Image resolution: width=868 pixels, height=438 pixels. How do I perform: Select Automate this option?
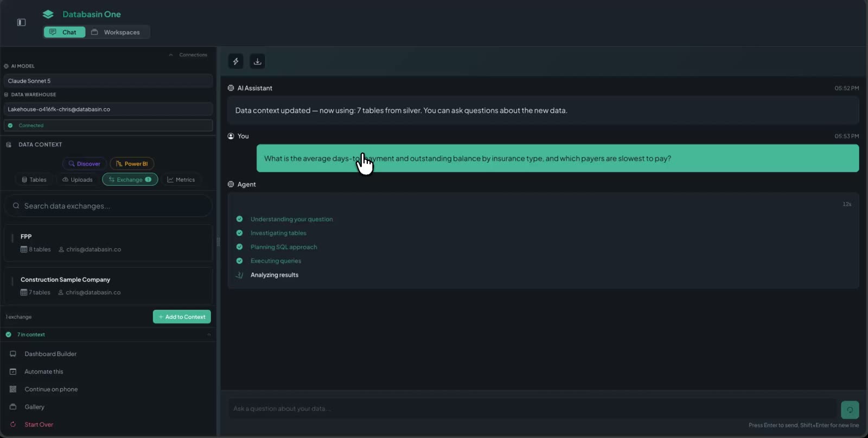point(44,372)
